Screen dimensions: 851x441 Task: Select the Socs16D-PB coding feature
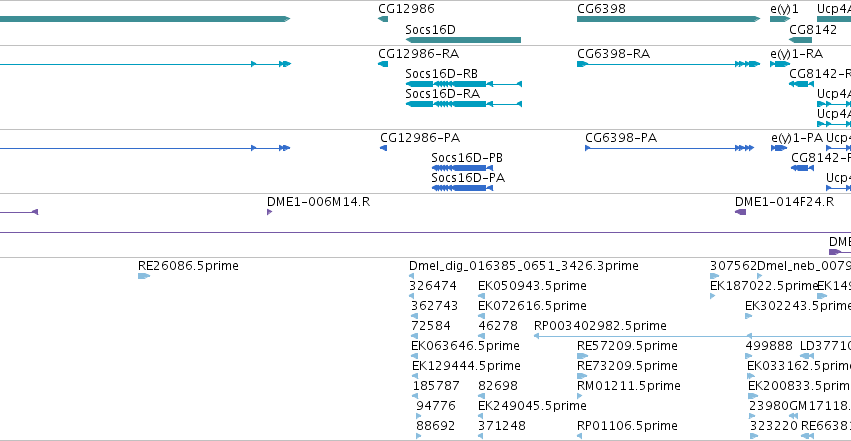[x=462, y=168]
